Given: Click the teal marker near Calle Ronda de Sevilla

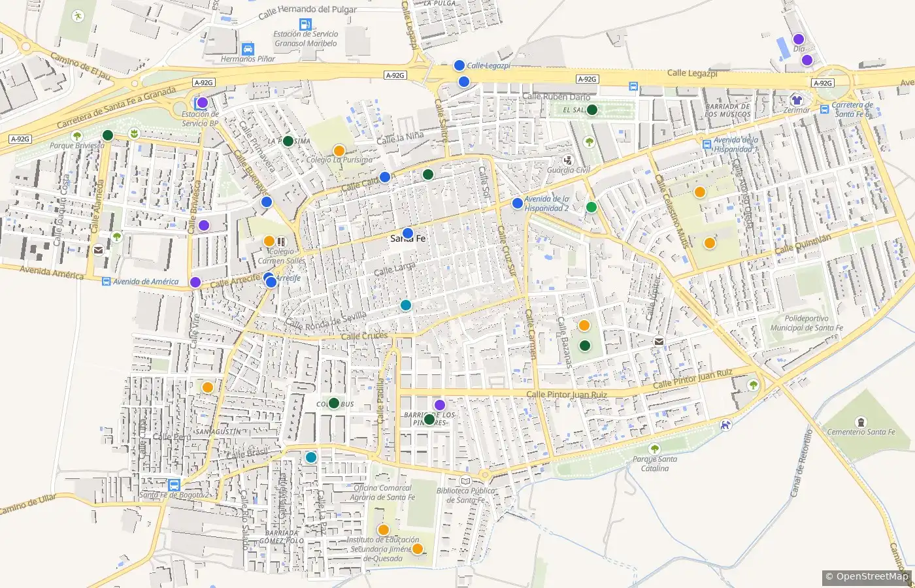Looking at the screenshot, I should (x=406, y=305).
